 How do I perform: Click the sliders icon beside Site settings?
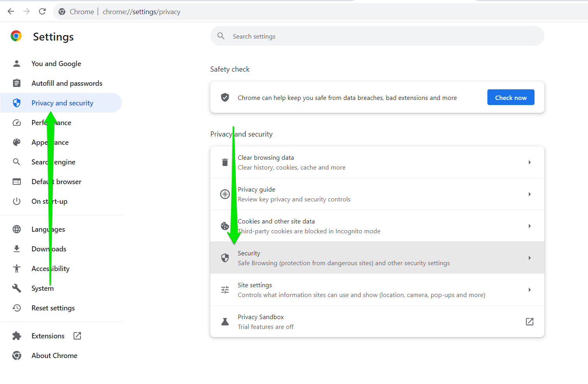(x=225, y=290)
